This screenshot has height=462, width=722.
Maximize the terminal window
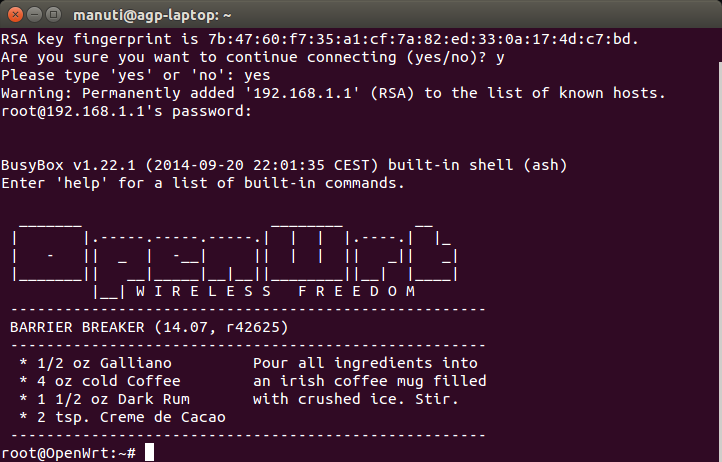click(x=54, y=14)
